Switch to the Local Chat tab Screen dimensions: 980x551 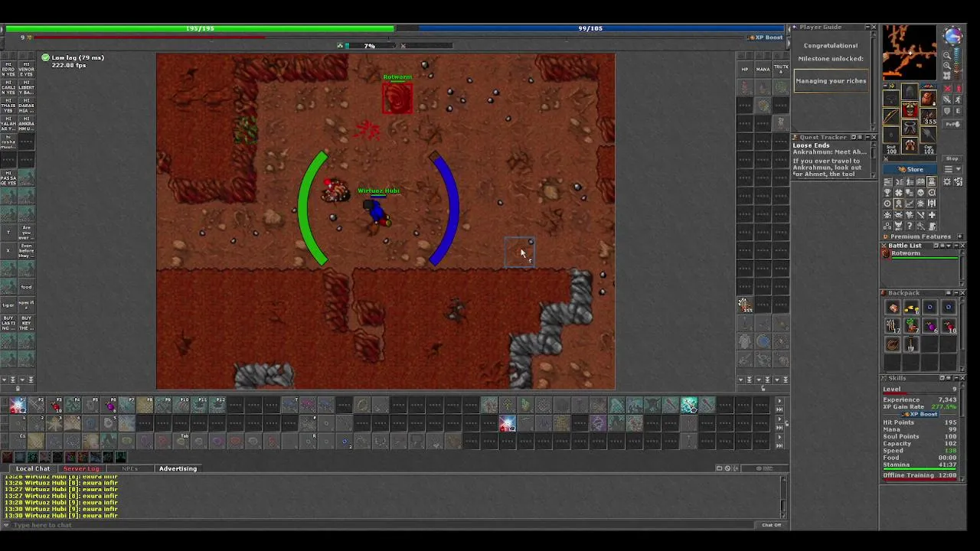click(x=33, y=468)
